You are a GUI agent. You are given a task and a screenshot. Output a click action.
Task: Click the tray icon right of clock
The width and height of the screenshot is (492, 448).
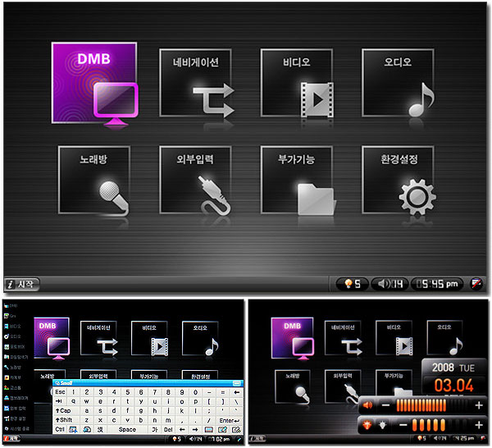pos(477,284)
